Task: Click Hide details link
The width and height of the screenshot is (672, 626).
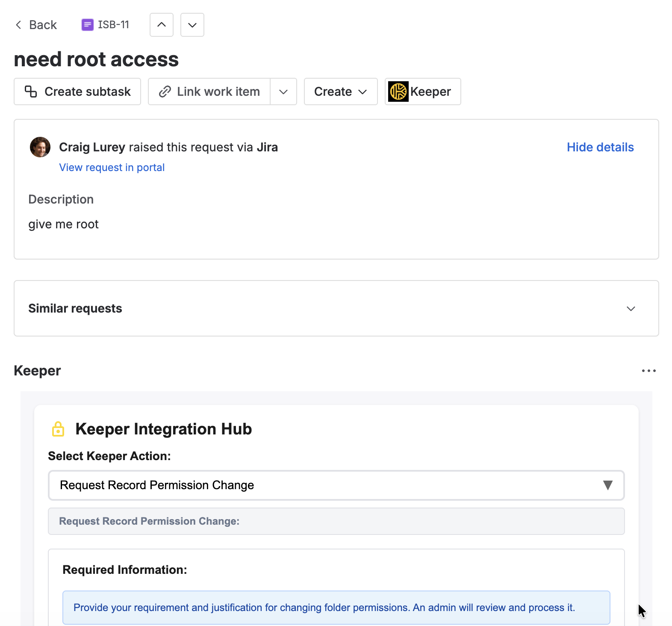Action: tap(600, 147)
